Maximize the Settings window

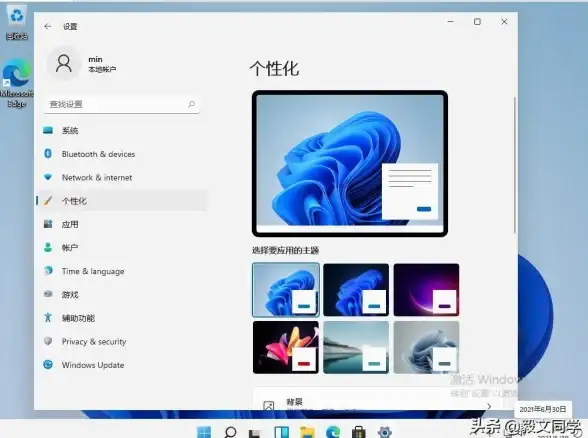pos(477,22)
